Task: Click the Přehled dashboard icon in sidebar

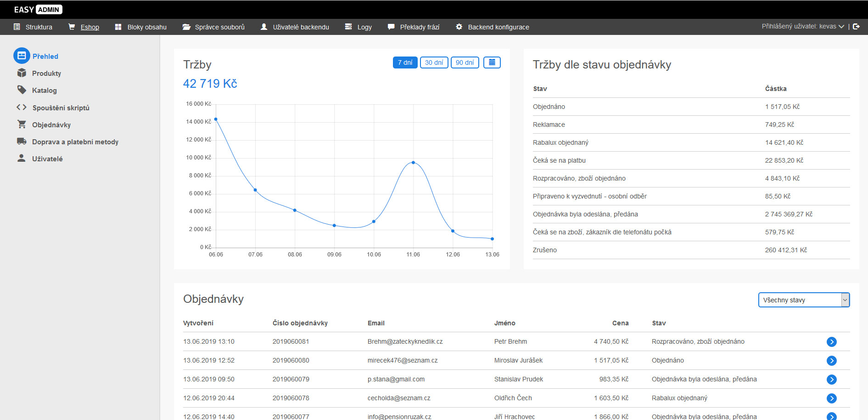Action: [x=22, y=56]
